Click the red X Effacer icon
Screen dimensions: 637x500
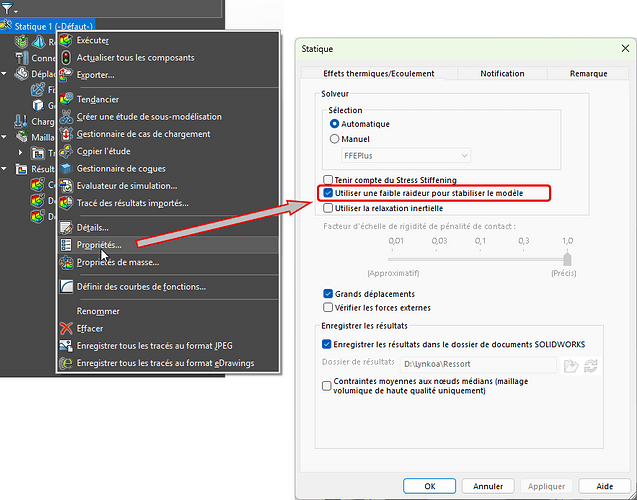[x=66, y=328]
